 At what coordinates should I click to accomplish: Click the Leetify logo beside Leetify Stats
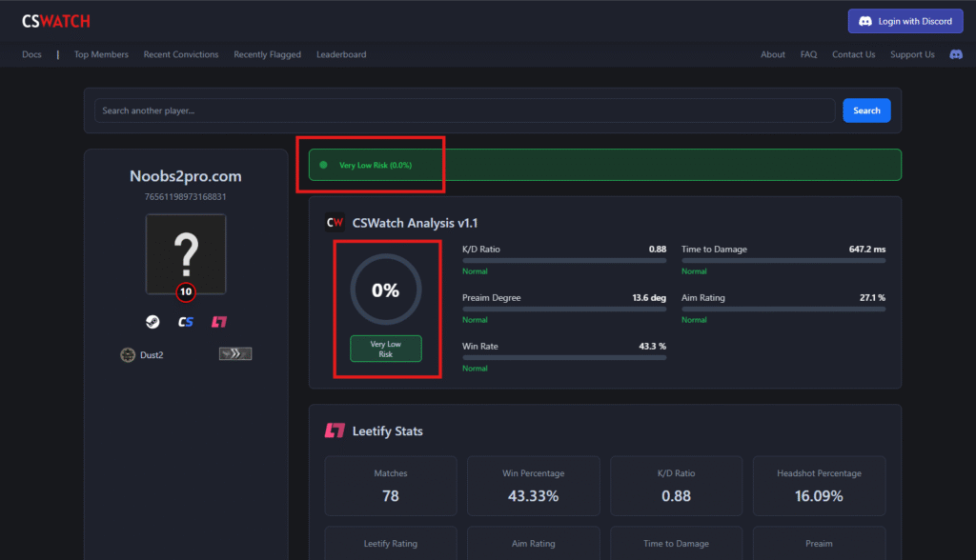[x=335, y=430]
